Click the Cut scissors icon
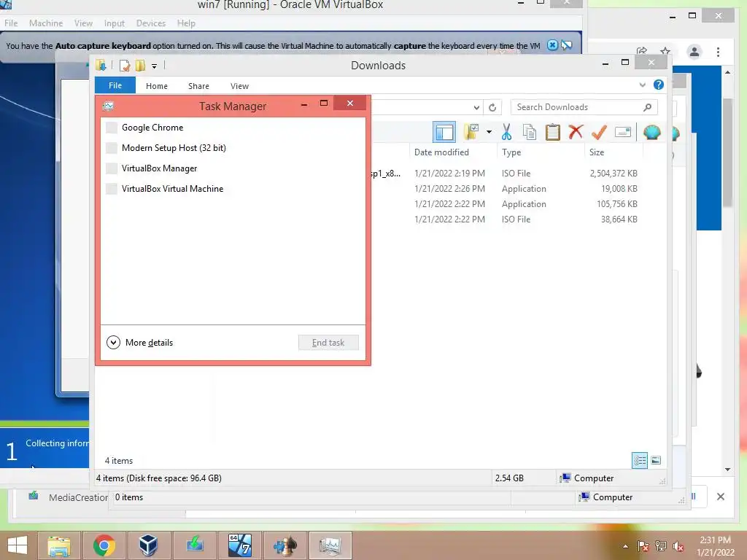Image resolution: width=747 pixels, height=560 pixels. [506, 133]
